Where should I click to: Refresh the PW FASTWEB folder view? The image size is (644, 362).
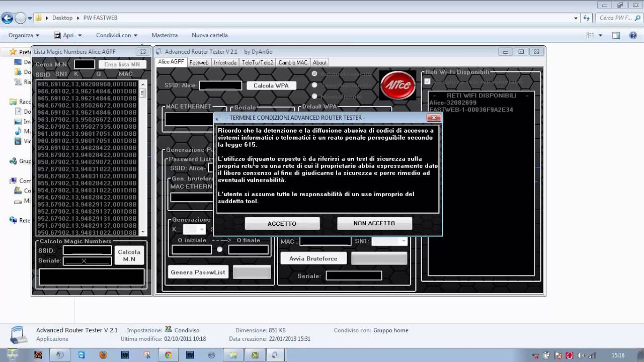click(x=586, y=18)
